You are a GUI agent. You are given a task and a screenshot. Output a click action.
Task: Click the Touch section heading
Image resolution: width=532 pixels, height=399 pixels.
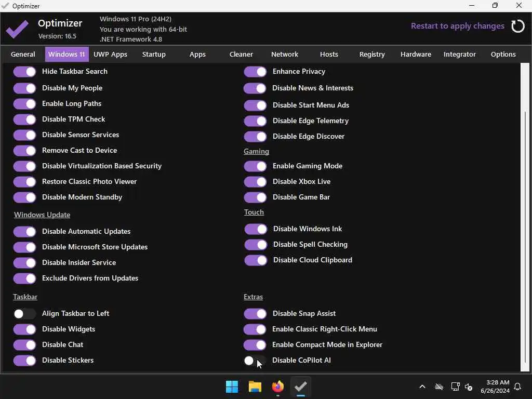point(254,212)
